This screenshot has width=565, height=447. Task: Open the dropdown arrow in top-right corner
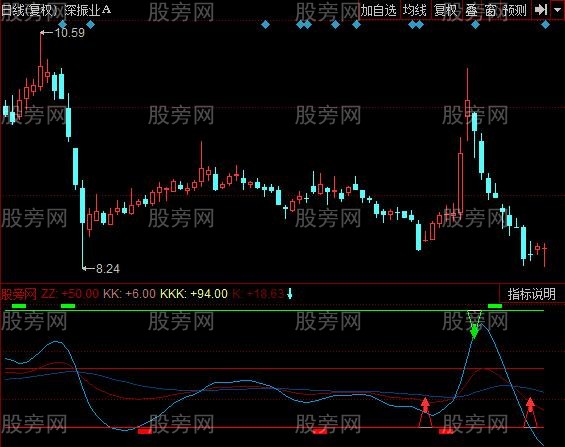point(557,10)
